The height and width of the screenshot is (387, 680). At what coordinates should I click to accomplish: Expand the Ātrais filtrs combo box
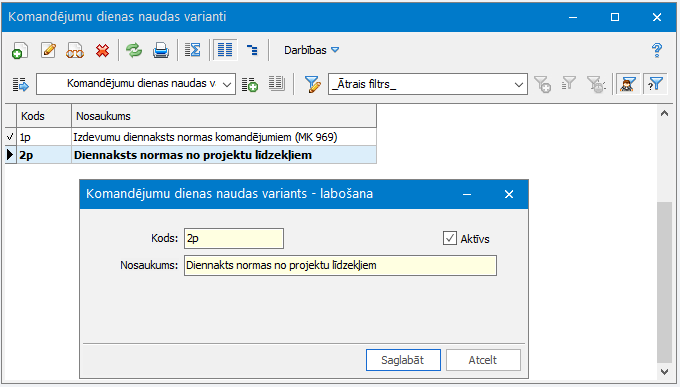pos(518,84)
